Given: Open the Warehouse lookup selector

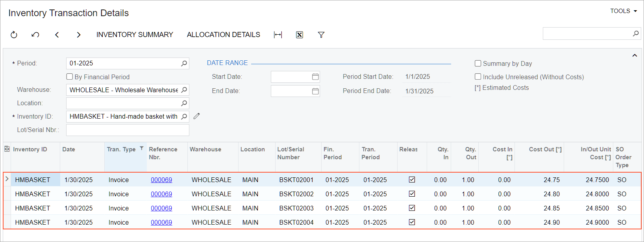Looking at the screenshot, I should (x=184, y=90).
